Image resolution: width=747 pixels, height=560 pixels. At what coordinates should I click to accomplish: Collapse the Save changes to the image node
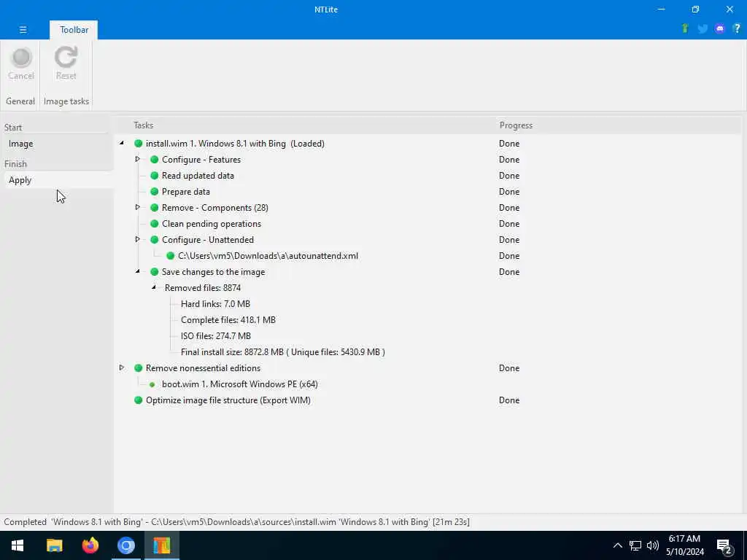(138, 271)
